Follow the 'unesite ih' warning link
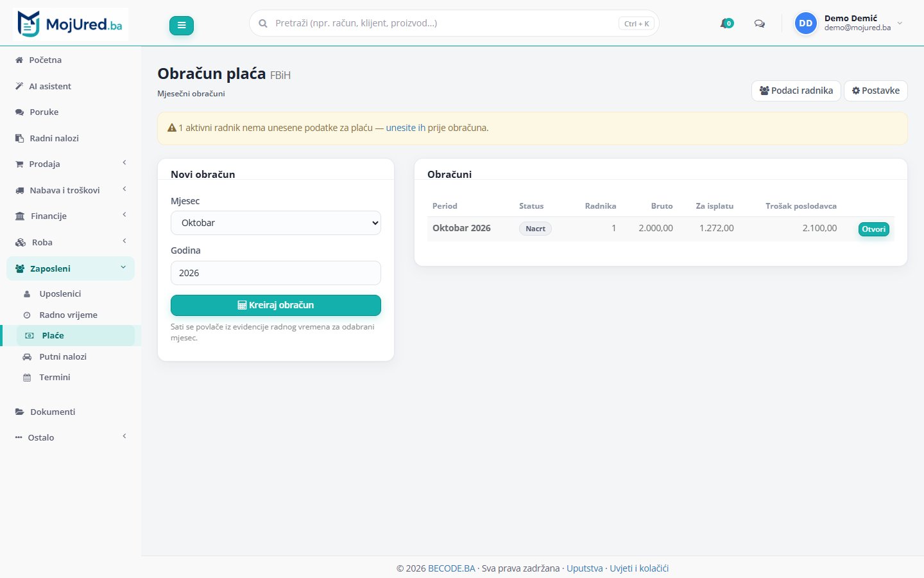924x578 pixels. (x=406, y=128)
